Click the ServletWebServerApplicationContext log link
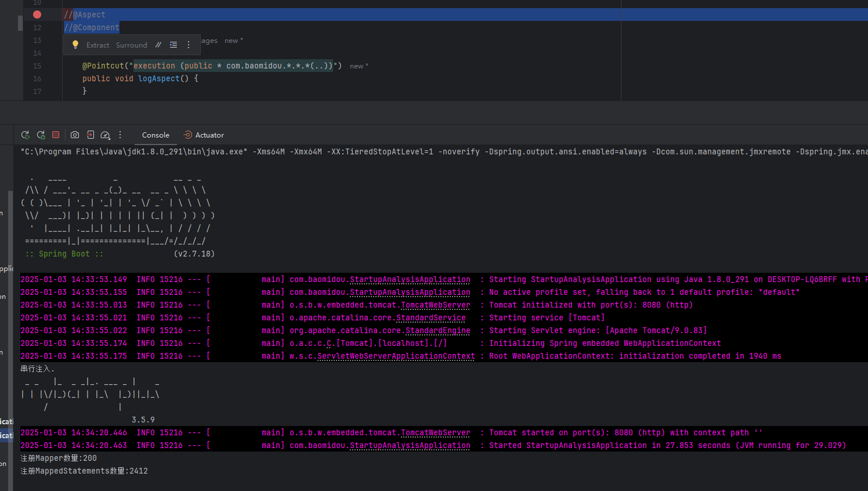This screenshot has width=868, height=491. coord(396,356)
